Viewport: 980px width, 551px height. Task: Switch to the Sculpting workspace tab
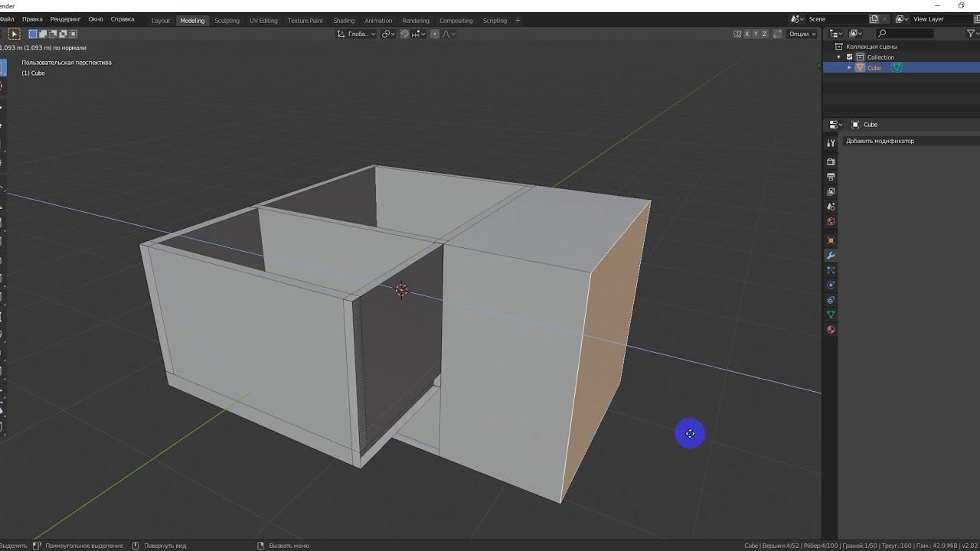[227, 21]
